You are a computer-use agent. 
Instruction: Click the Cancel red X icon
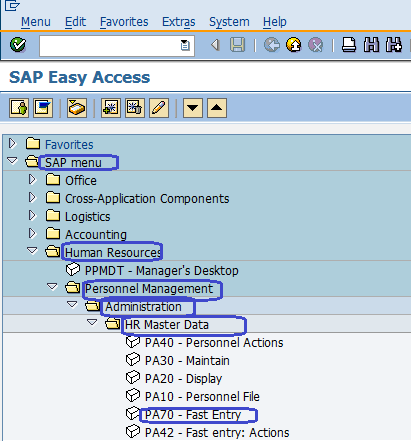click(x=315, y=45)
